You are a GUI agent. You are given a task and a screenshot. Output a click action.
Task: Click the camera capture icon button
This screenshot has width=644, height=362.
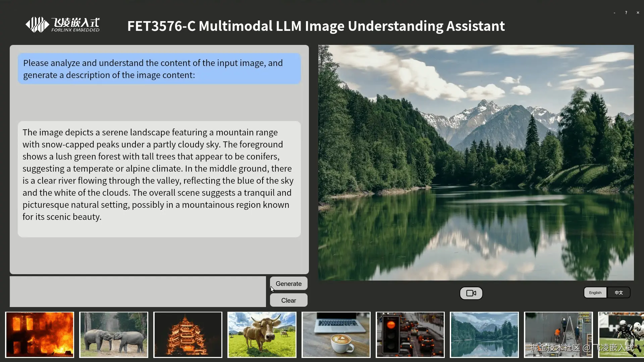click(471, 293)
